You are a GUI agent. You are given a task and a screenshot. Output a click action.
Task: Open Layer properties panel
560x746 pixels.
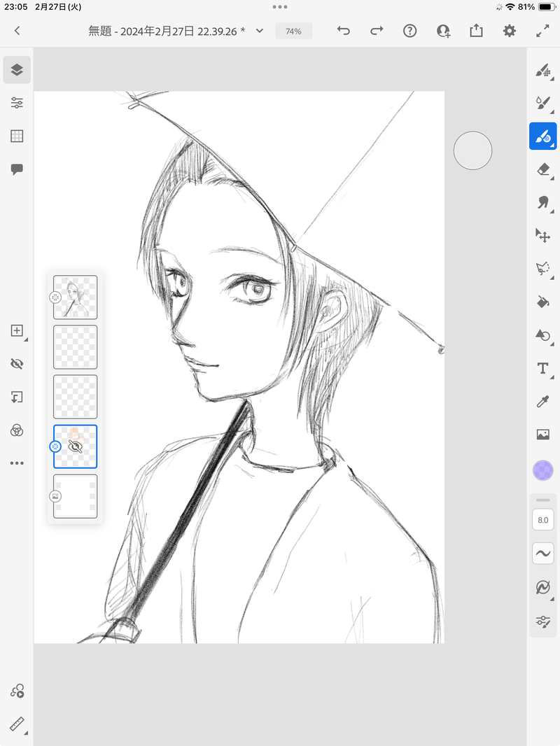coord(17,103)
